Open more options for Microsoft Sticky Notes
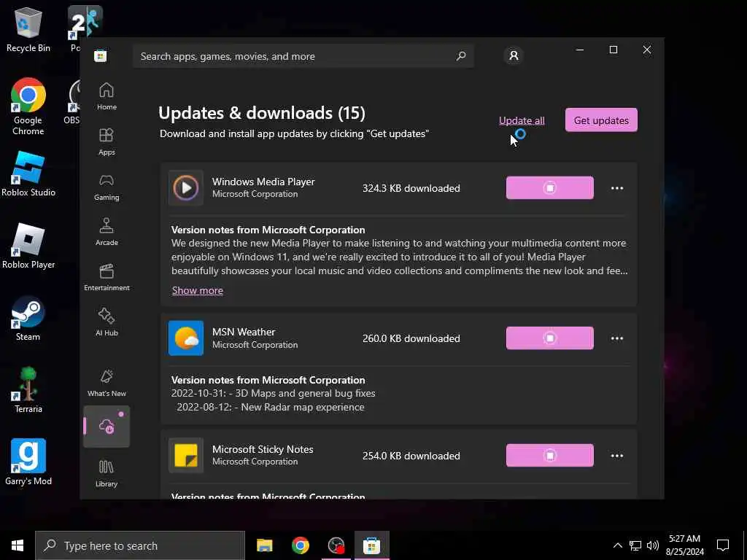Viewport: 747px width, 560px height. pos(617,456)
